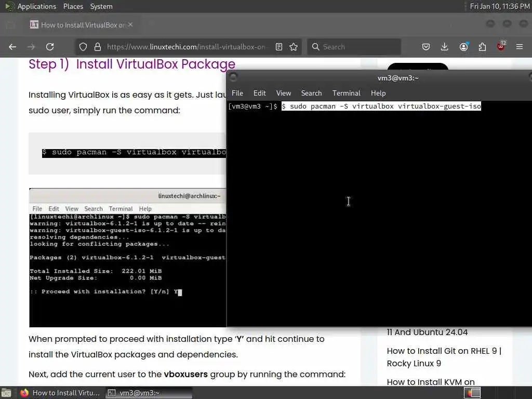Screen dimensions: 532x399
Task: Open the terminal View menu
Action: point(283,93)
